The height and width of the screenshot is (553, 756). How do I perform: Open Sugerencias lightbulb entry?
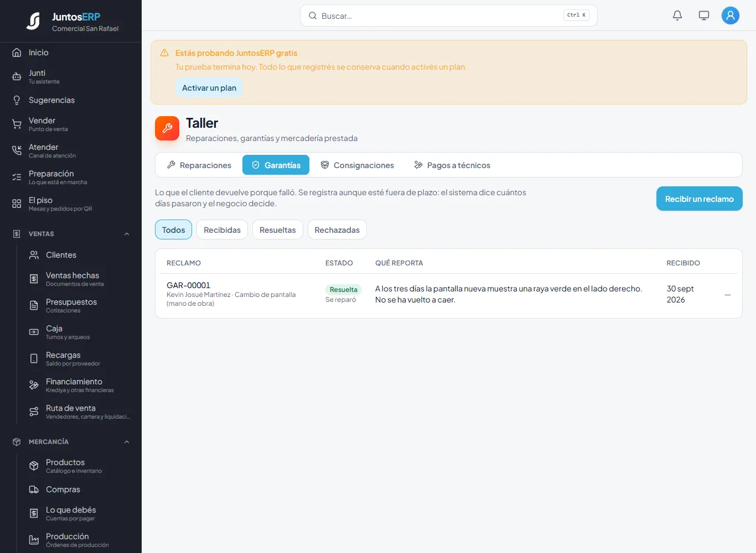71,100
